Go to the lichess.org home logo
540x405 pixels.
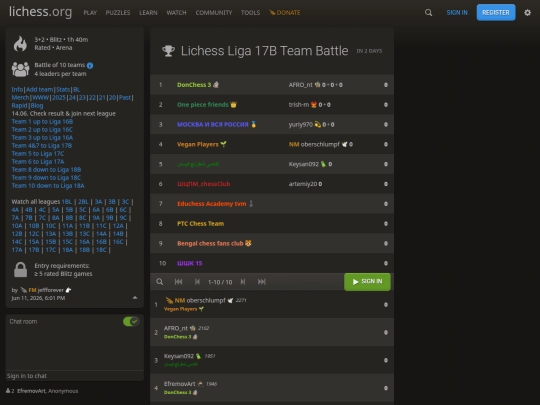point(40,12)
